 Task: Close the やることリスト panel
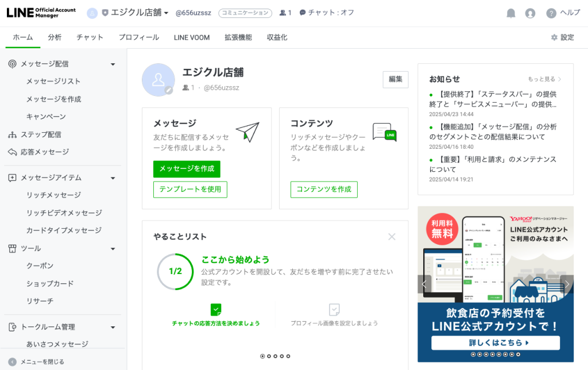point(392,237)
